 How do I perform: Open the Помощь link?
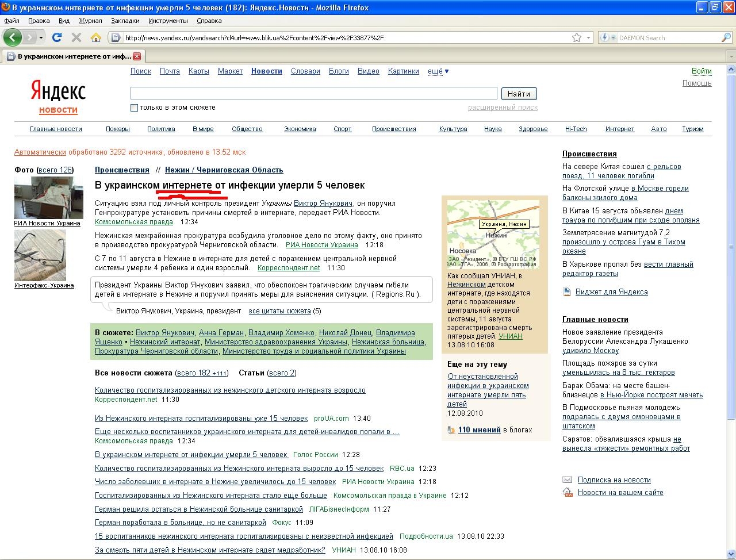[697, 83]
